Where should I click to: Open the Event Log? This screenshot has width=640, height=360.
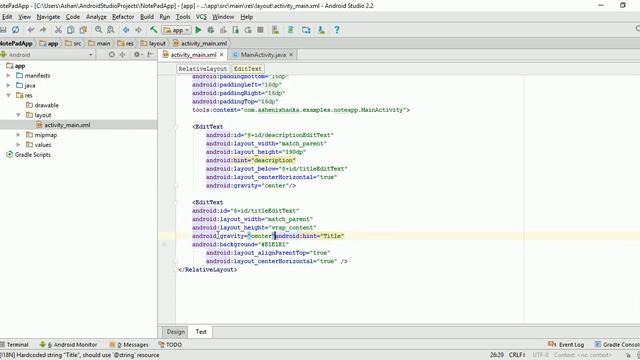[566, 344]
